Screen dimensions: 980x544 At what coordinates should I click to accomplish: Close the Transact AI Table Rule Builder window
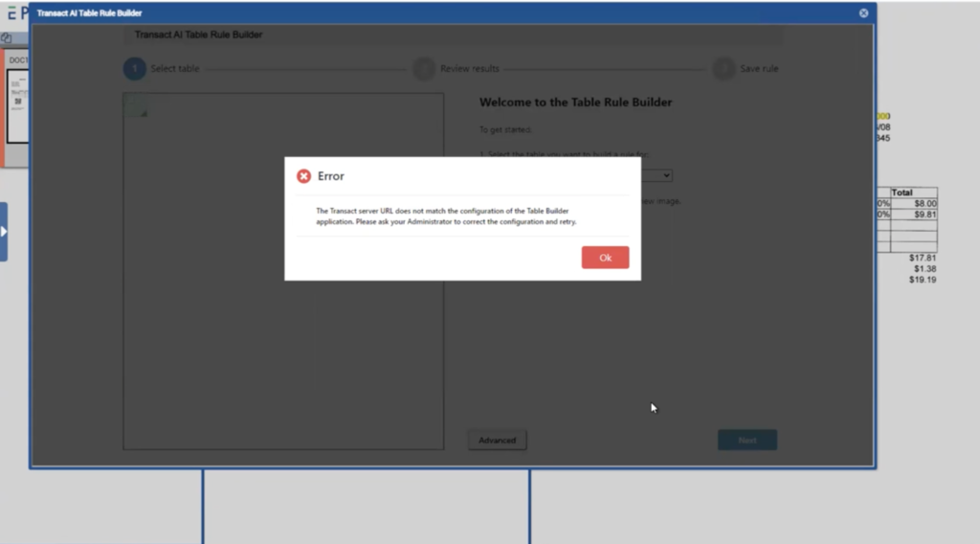click(863, 13)
